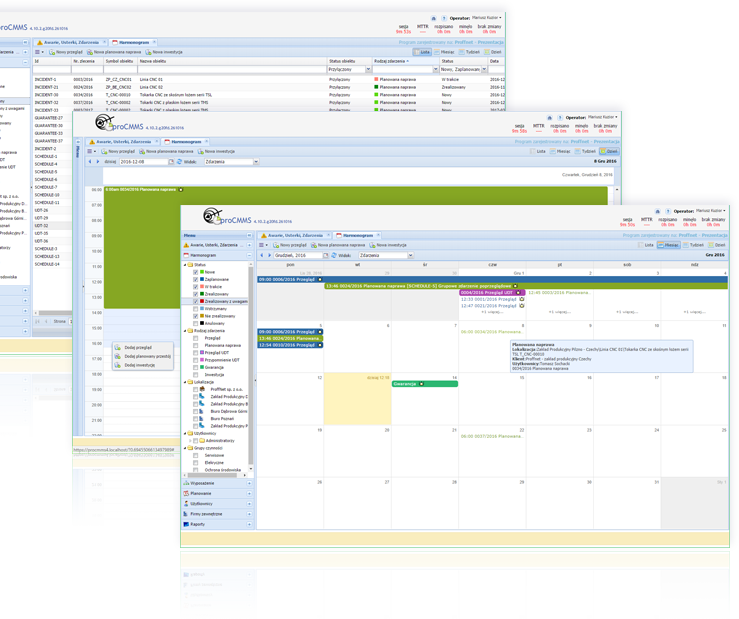The height and width of the screenshot is (619, 739).
Task: Switch to Tydzień view in front window
Action: pos(692,244)
